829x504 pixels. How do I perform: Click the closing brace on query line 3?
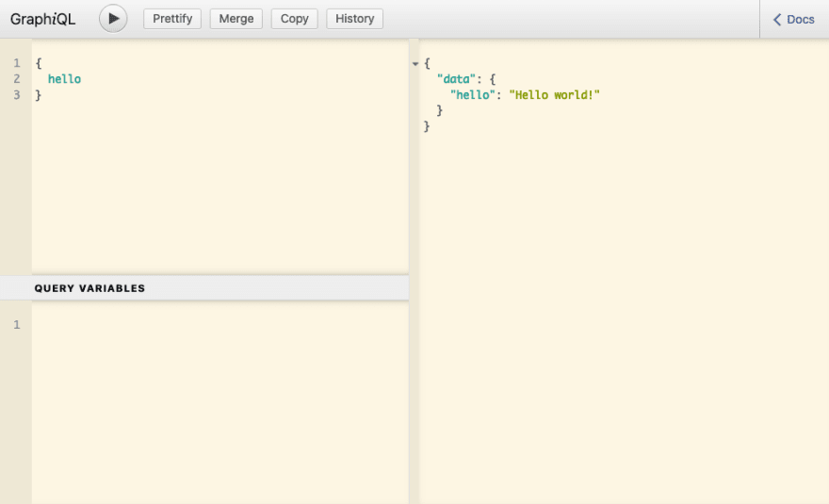point(38,94)
